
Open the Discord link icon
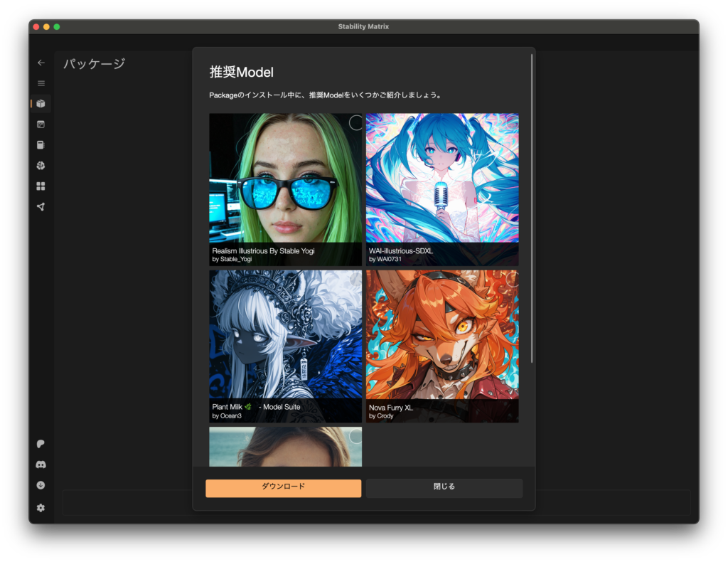click(41, 465)
